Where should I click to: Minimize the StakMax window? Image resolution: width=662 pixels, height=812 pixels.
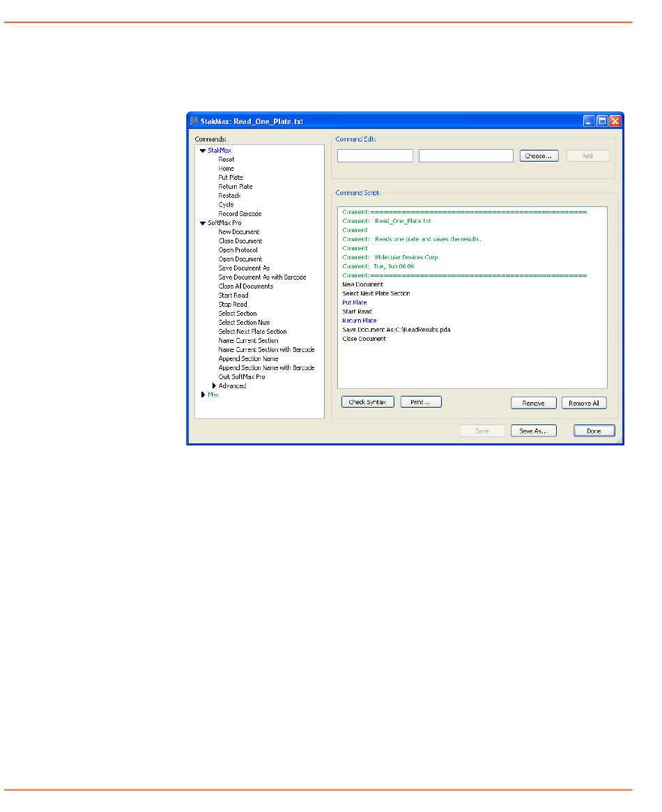[589, 121]
